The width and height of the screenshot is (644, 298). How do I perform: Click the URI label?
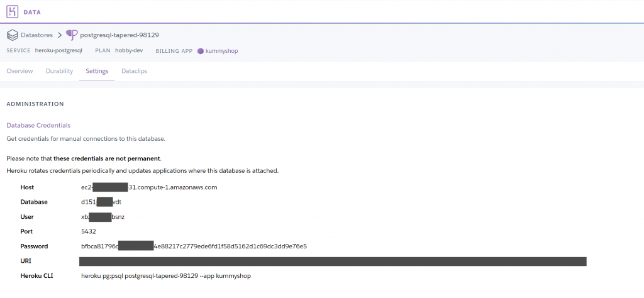[26, 261]
